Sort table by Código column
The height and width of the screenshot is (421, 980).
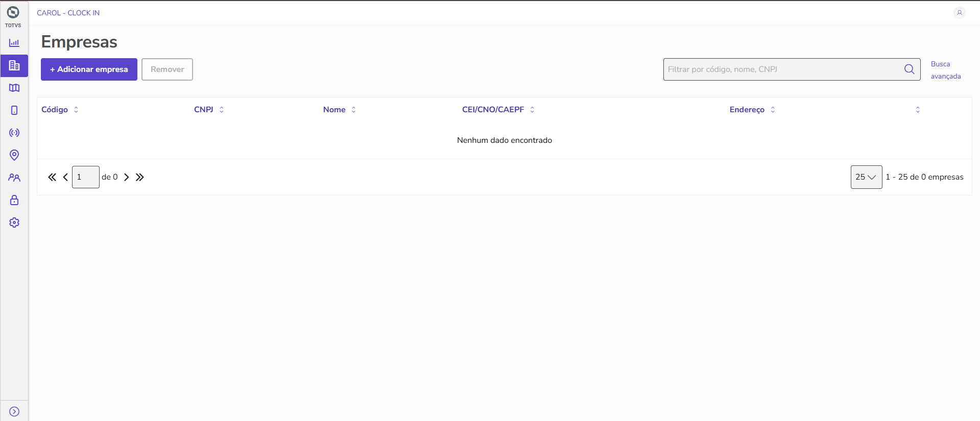click(60, 110)
